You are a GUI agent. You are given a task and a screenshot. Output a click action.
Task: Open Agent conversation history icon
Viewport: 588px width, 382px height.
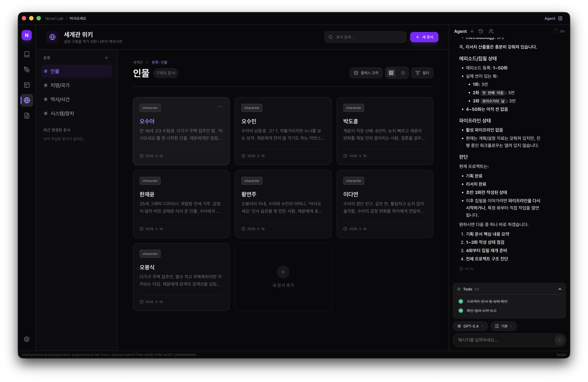coord(481,31)
